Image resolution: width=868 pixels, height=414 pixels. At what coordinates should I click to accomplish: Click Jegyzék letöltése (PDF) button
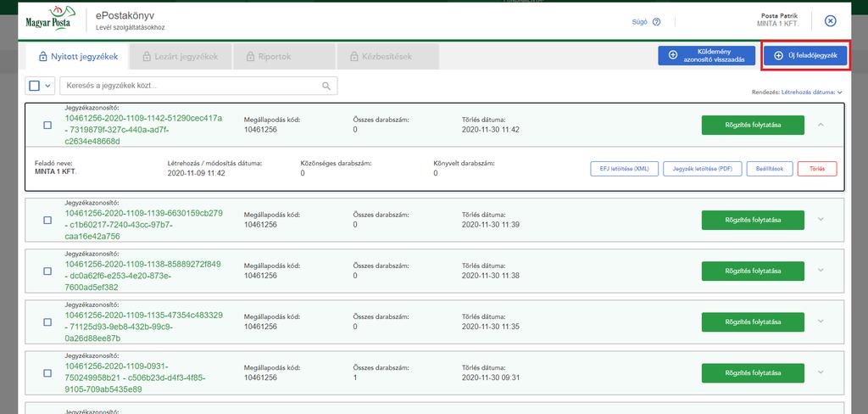click(x=703, y=169)
